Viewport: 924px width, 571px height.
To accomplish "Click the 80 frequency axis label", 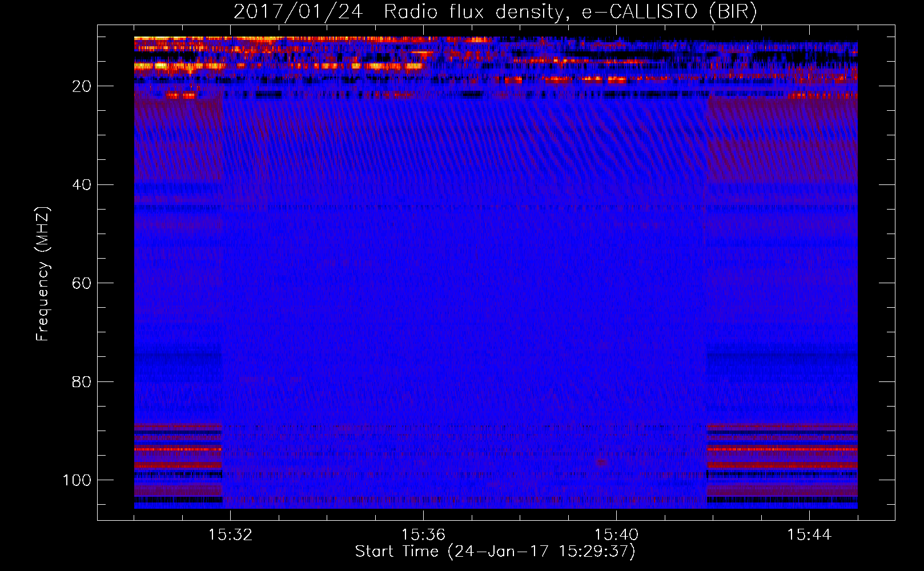I will click(x=82, y=382).
